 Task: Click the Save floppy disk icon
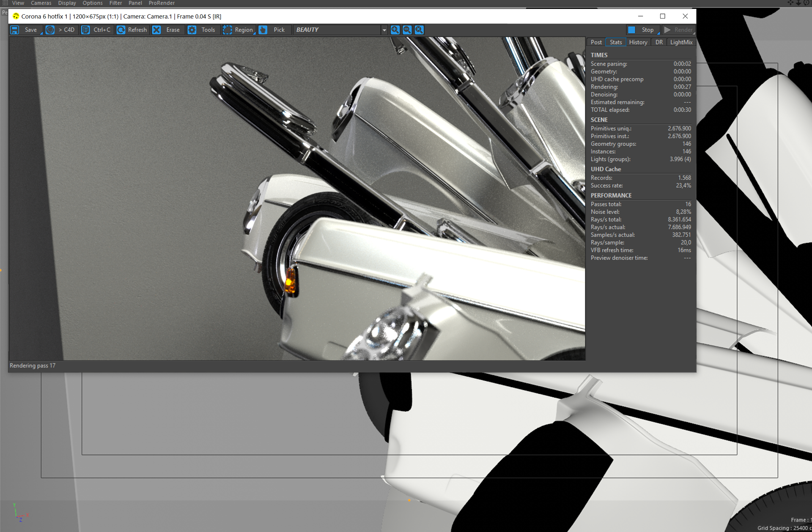[15, 30]
